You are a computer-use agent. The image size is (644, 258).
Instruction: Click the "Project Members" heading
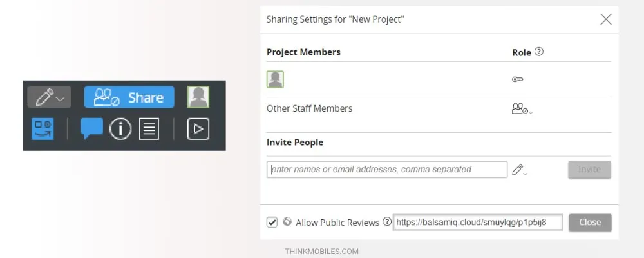pyautogui.click(x=303, y=52)
